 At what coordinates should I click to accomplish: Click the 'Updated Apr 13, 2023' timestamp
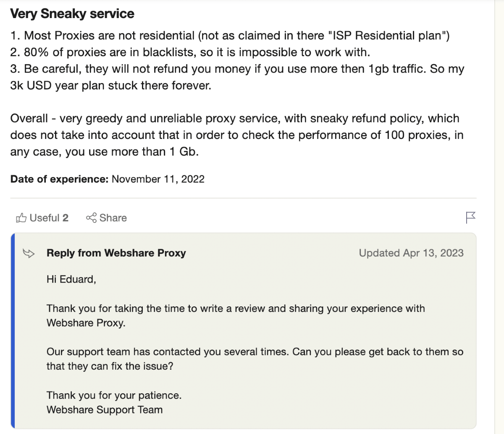[x=411, y=253]
